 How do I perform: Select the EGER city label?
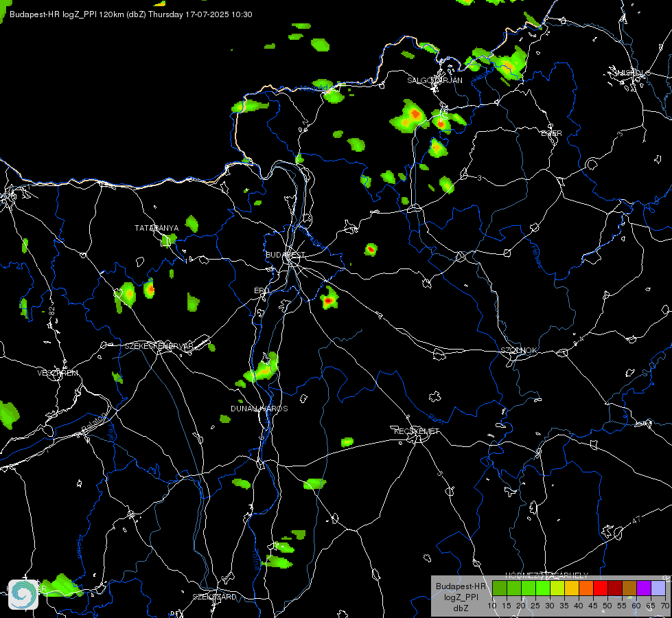coord(551,133)
